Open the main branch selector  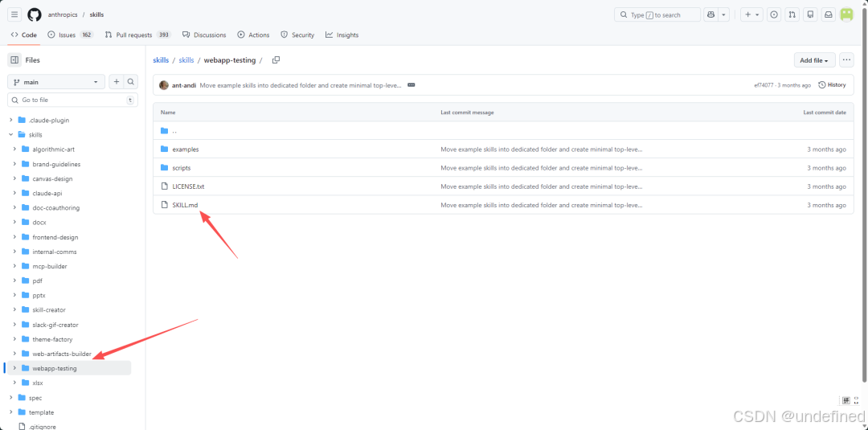pos(56,82)
